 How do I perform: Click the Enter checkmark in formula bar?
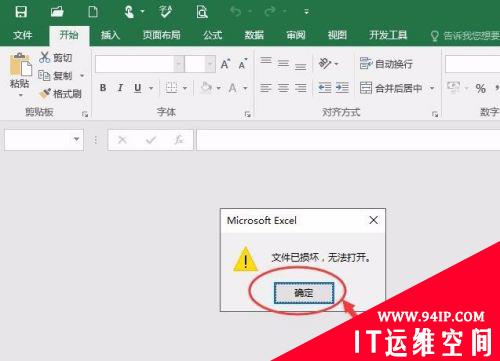151,140
